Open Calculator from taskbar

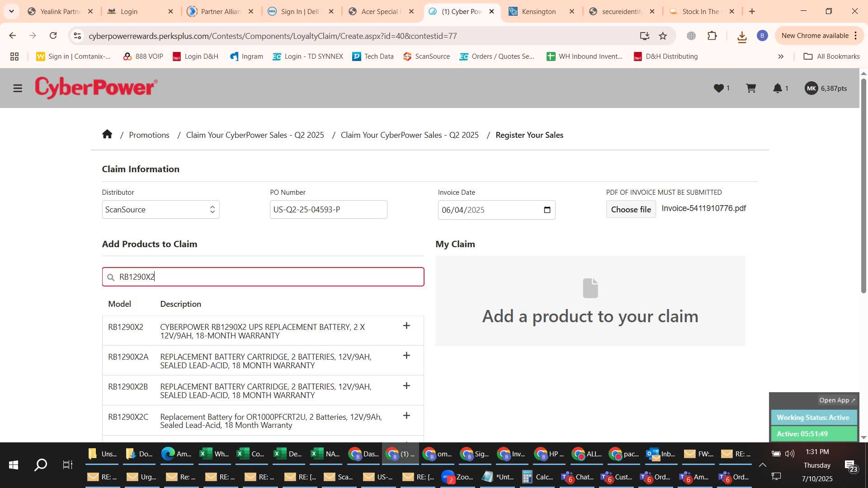coord(538,477)
